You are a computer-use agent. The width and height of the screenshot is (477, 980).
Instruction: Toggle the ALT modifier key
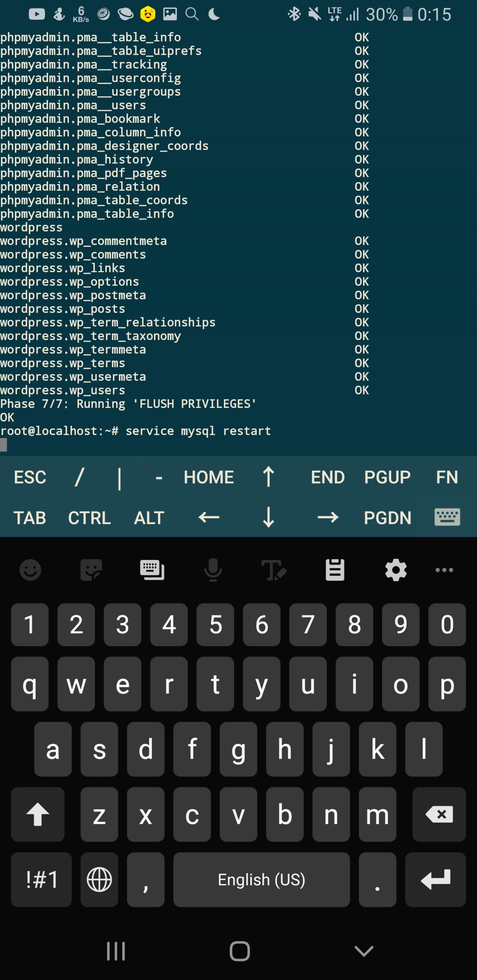pyautogui.click(x=149, y=518)
